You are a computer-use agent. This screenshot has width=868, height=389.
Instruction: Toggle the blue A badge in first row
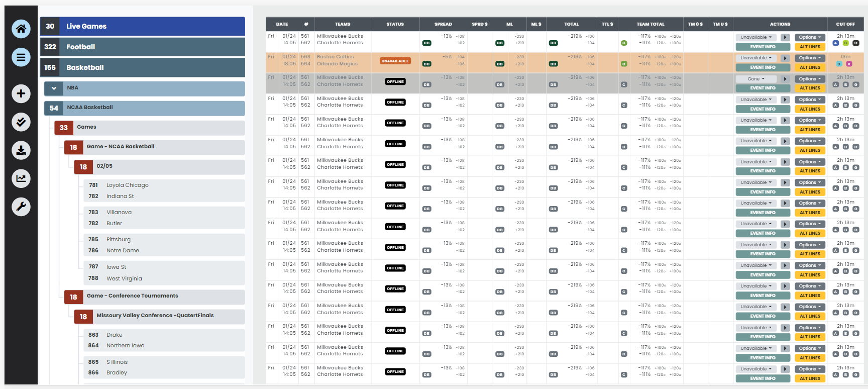pos(836,43)
